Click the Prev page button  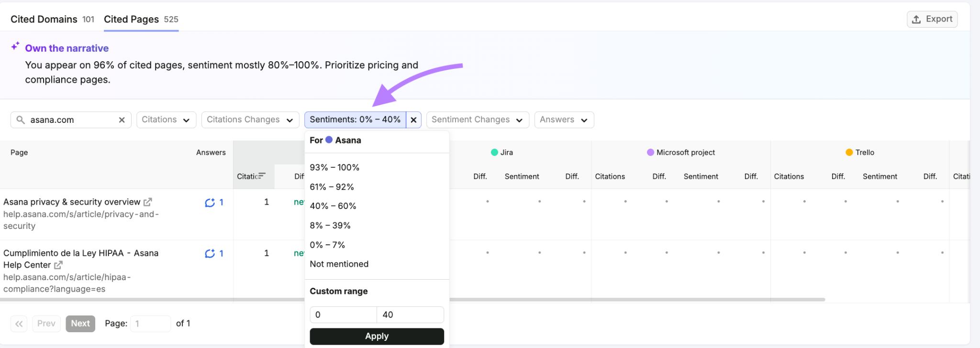point(46,324)
